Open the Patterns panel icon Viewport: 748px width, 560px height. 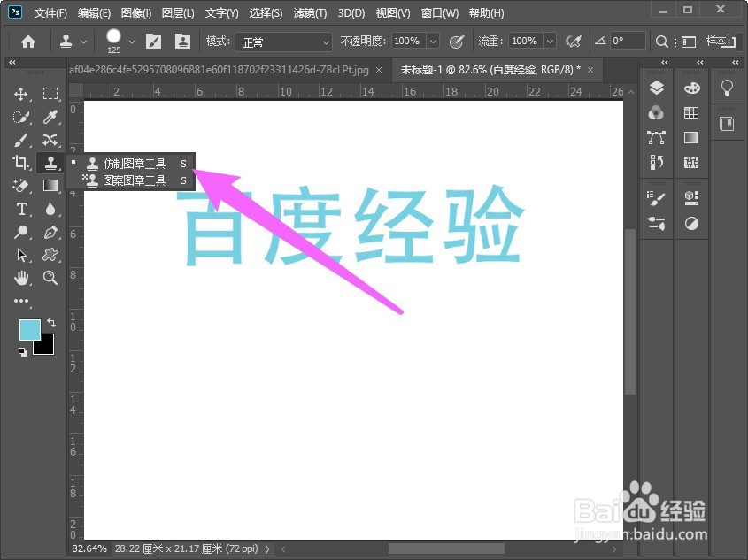[691, 163]
